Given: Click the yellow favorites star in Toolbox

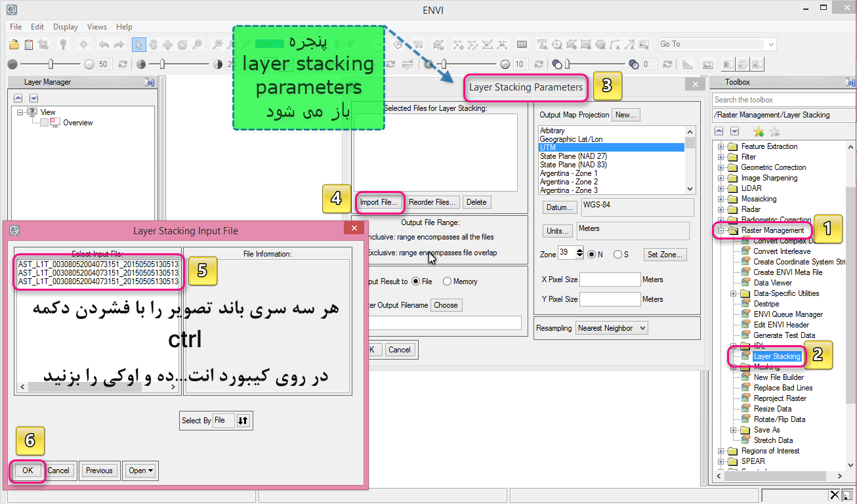Looking at the screenshot, I should pos(759,131).
